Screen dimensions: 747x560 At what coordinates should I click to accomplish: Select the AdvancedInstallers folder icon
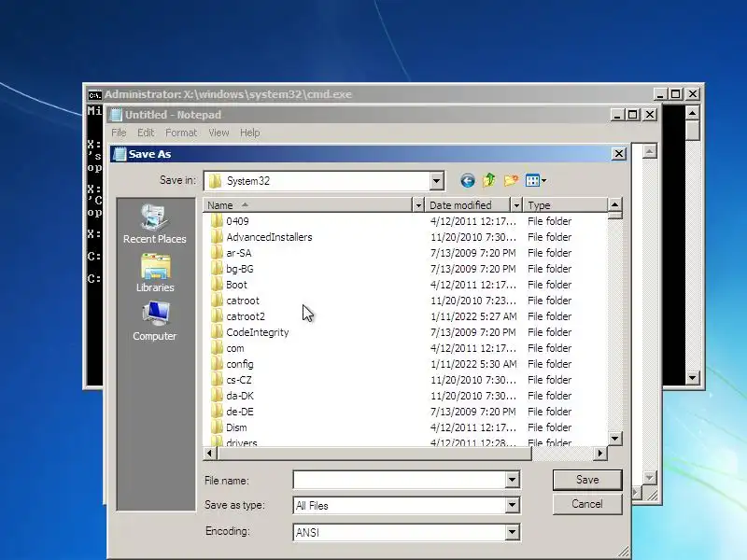click(217, 237)
